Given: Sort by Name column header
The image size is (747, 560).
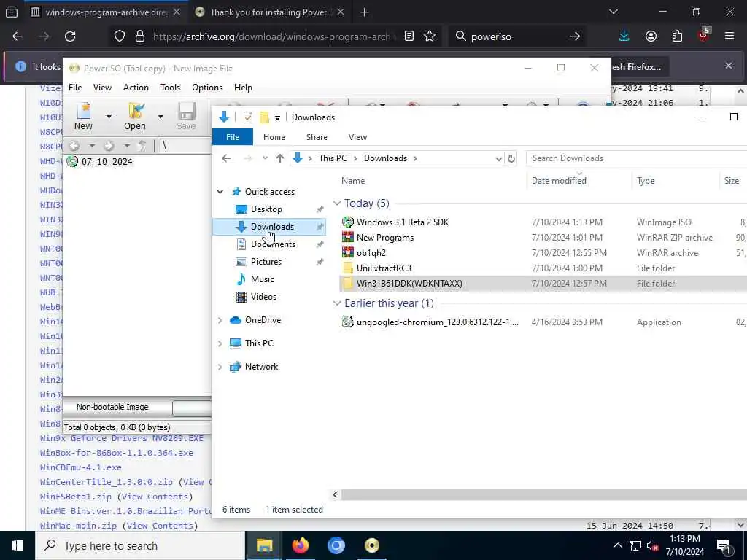Looking at the screenshot, I should pos(353,181).
